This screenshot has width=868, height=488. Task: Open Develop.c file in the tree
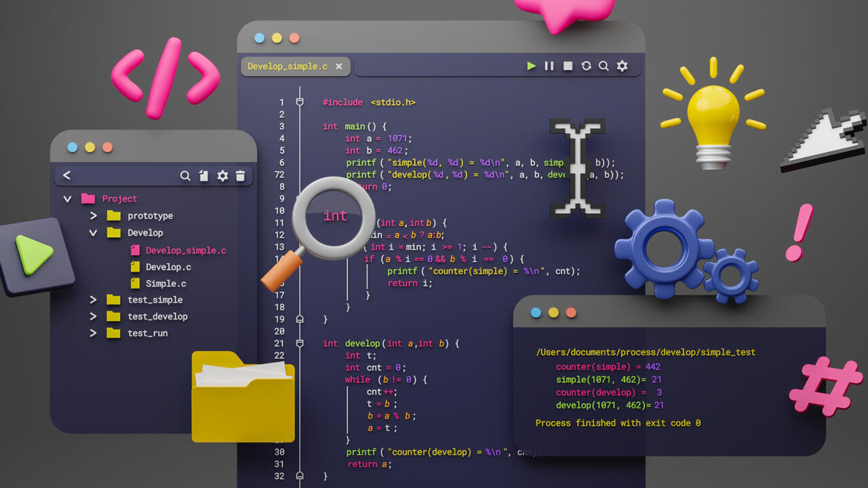click(x=168, y=267)
